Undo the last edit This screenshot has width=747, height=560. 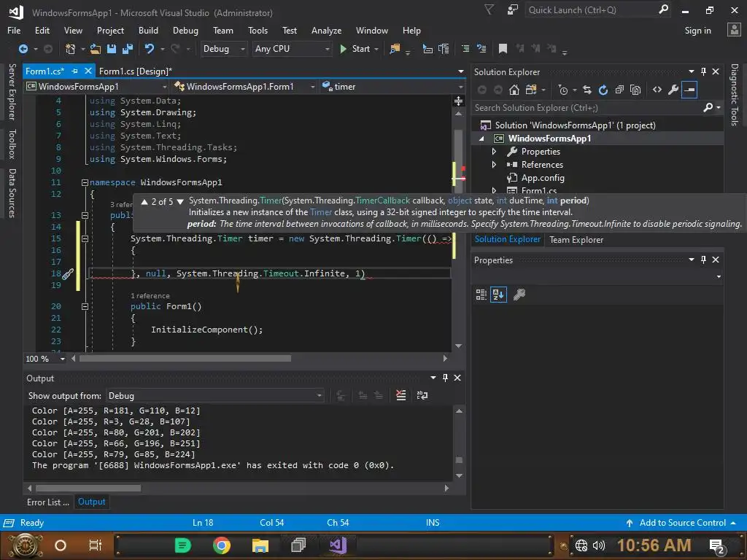[150, 49]
